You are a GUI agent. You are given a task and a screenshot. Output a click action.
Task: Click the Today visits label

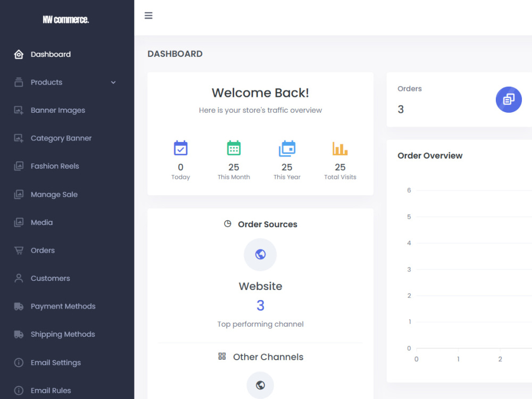tap(180, 177)
